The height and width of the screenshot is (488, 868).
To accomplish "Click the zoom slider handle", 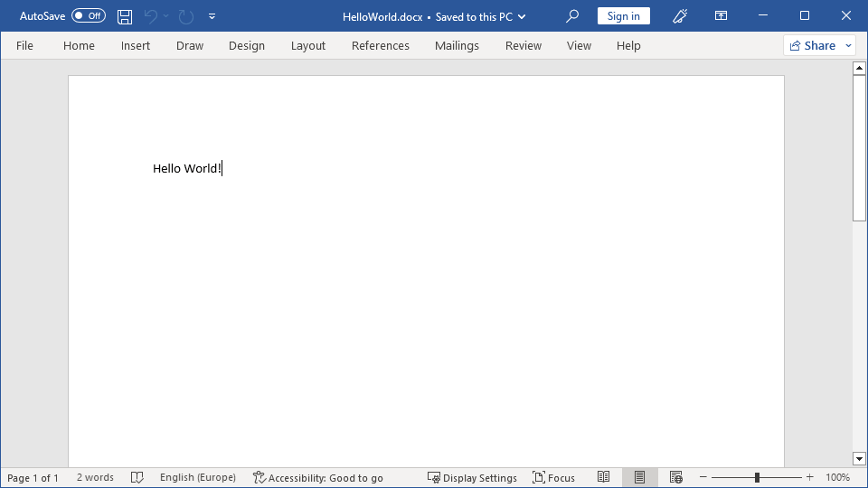I will [x=757, y=477].
